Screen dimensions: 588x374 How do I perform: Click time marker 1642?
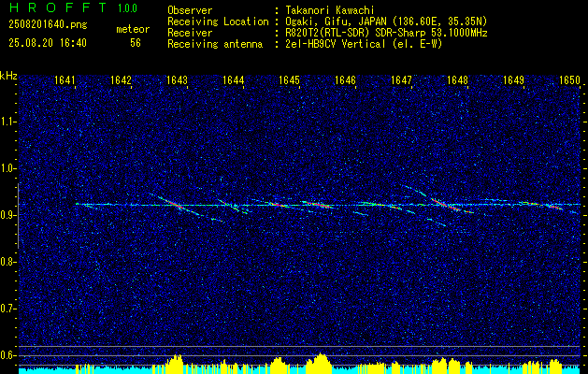pos(121,80)
